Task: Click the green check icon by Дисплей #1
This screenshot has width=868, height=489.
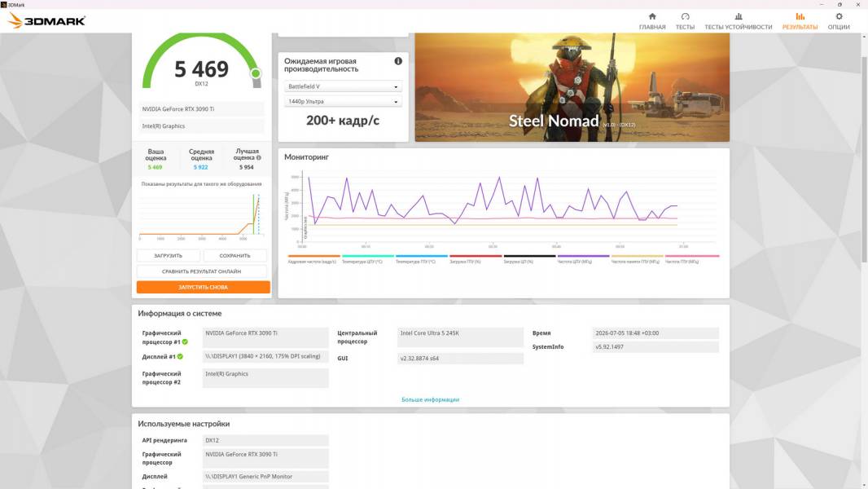Action: click(x=180, y=356)
